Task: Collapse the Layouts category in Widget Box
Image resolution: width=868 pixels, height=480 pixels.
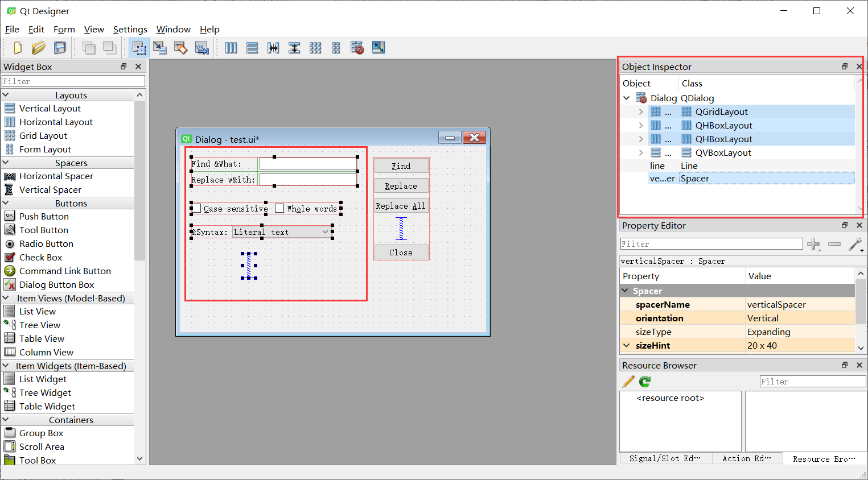Action: pos(6,95)
